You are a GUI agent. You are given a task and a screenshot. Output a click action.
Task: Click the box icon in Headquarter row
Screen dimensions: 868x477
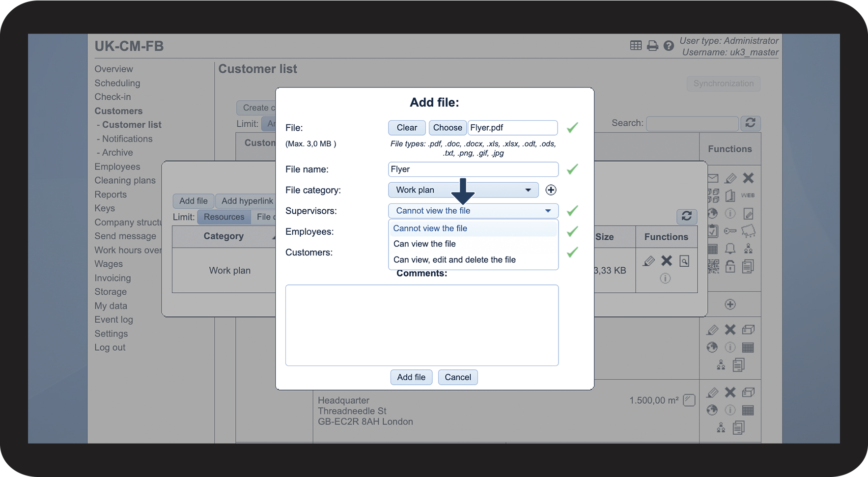pyautogui.click(x=748, y=393)
